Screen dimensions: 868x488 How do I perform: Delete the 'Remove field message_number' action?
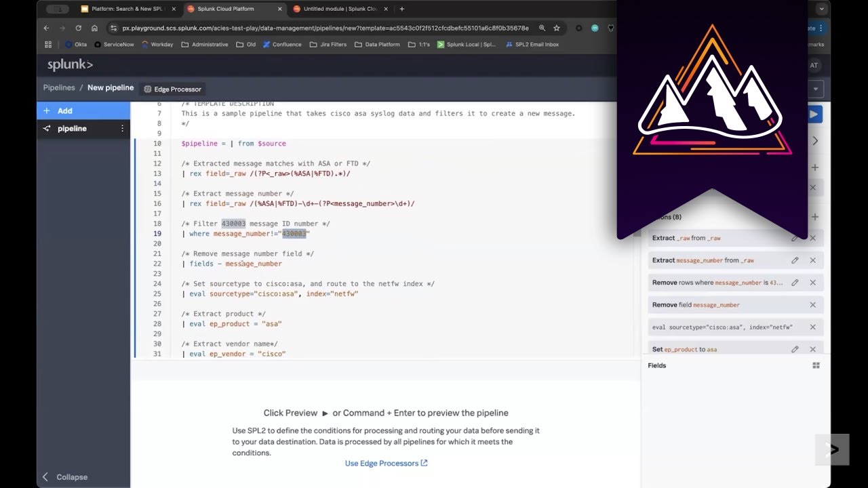point(812,305)
